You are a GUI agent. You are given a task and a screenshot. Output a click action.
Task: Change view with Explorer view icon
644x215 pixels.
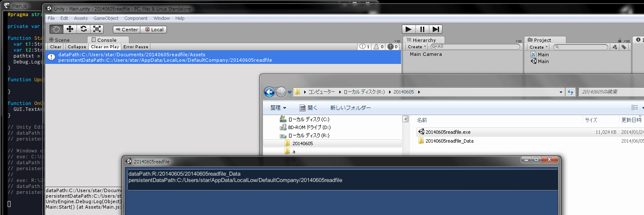[634, 108]
